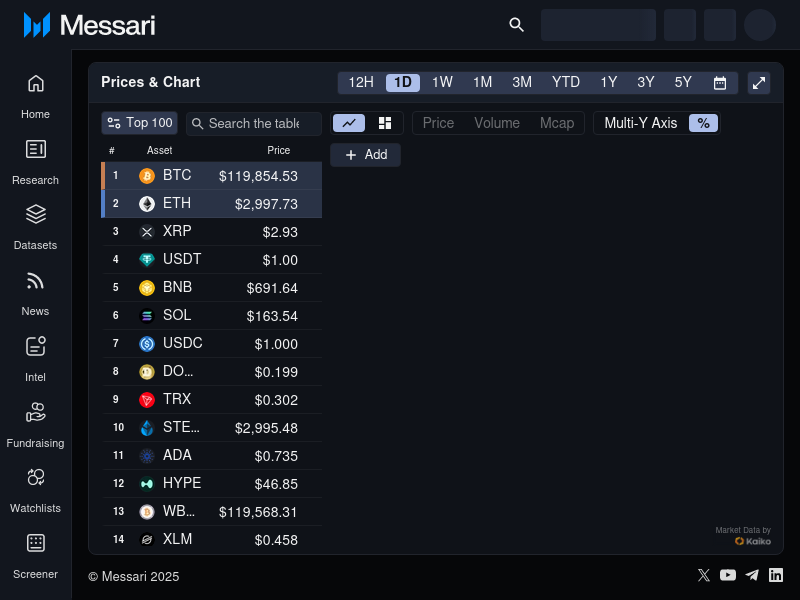
Task: Click the round profile avatar placeholder
Action: pyautogui.click(x=760, y=25)
